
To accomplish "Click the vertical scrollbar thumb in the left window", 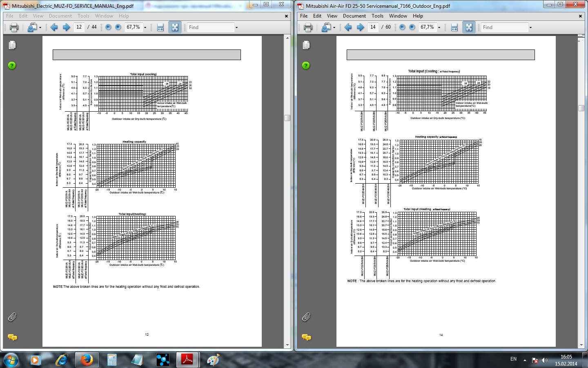I will point(287,118).
